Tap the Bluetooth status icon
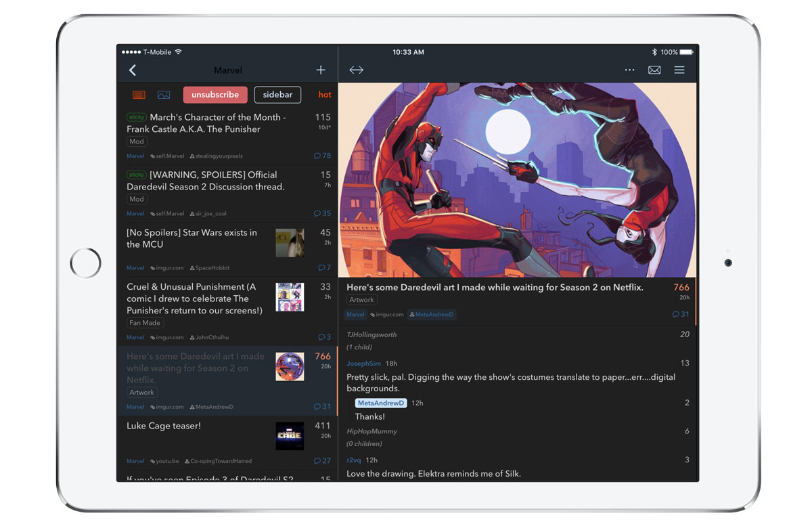 point(654,52)
